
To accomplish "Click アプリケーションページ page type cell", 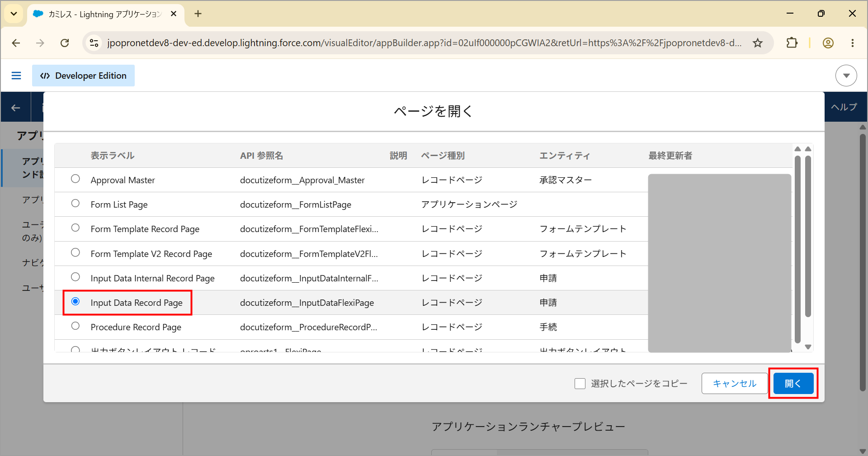I will [469, 204].
